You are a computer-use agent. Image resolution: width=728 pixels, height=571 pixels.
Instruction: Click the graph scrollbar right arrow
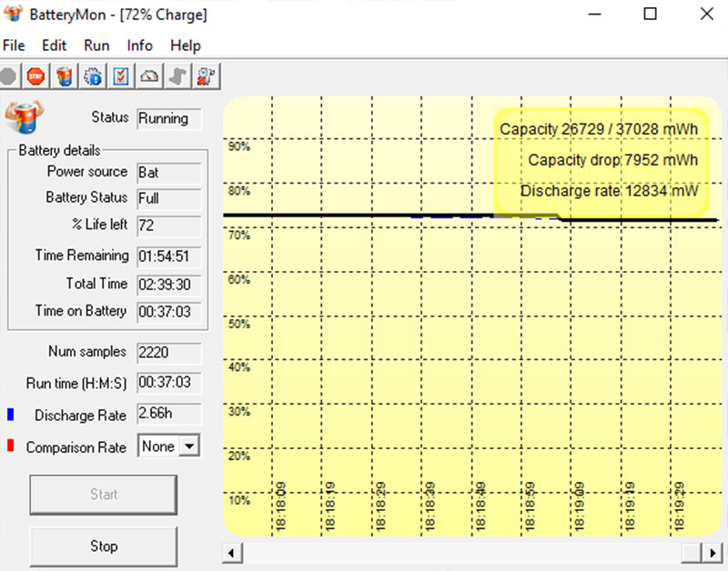(714, 552)
